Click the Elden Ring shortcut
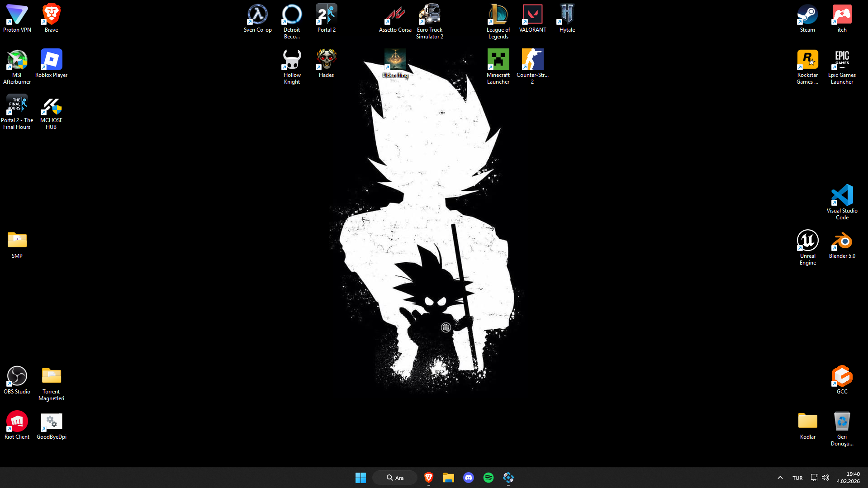Image resolution: width=868 pixels, height=488 pixels. (x=395, y=63)
